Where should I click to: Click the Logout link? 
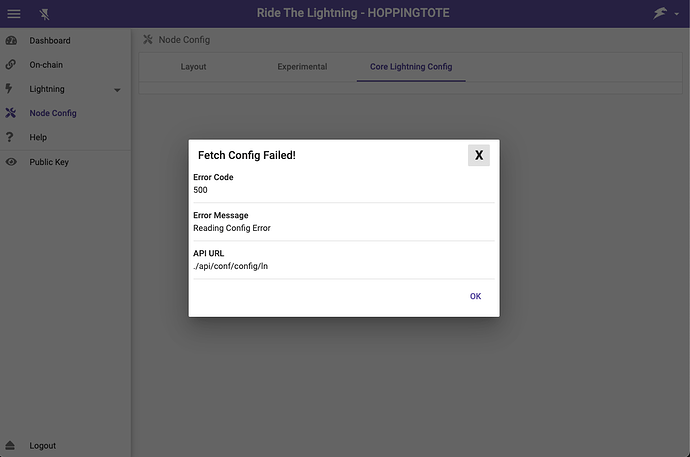click(x=43, y=445)
